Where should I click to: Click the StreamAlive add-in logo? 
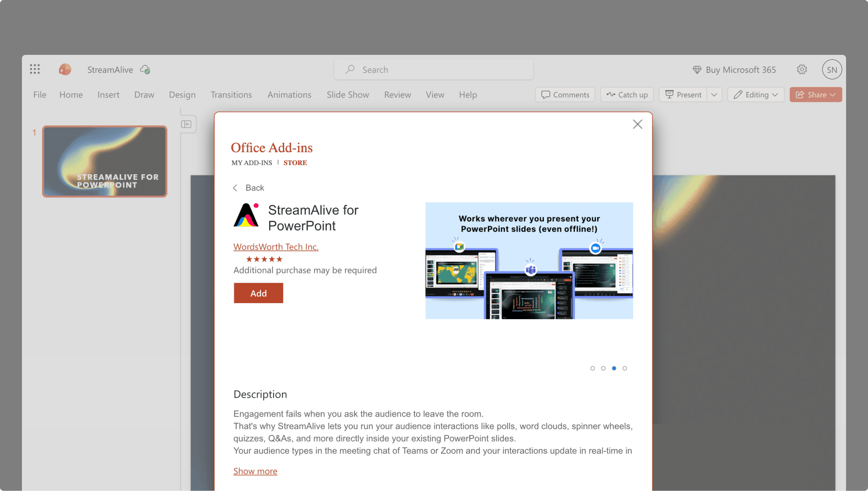(246, 217)
